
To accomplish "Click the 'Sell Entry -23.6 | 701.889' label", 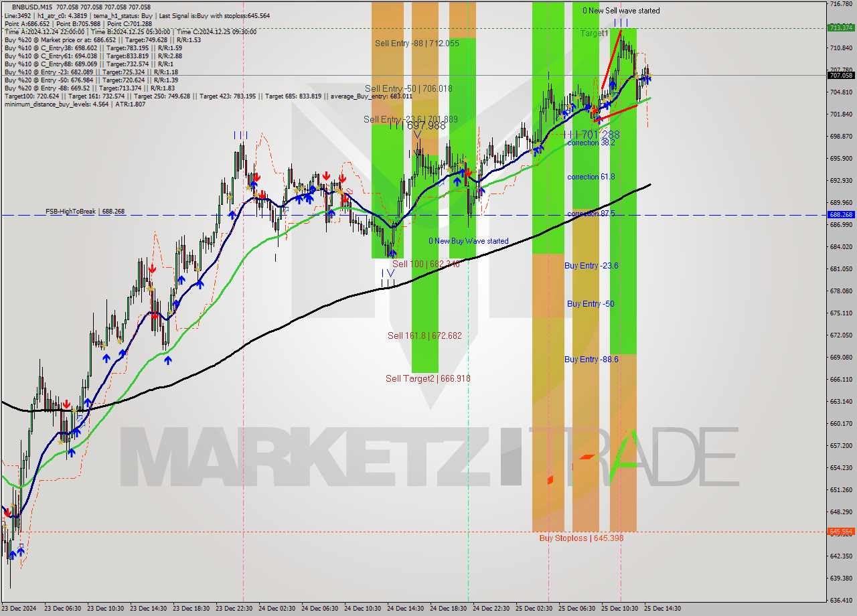I will pos(410,119).
